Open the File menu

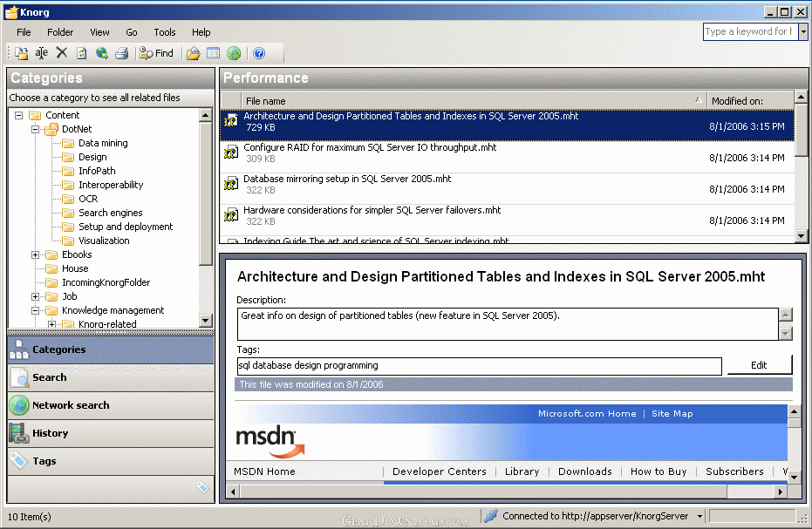pos(24,32)
